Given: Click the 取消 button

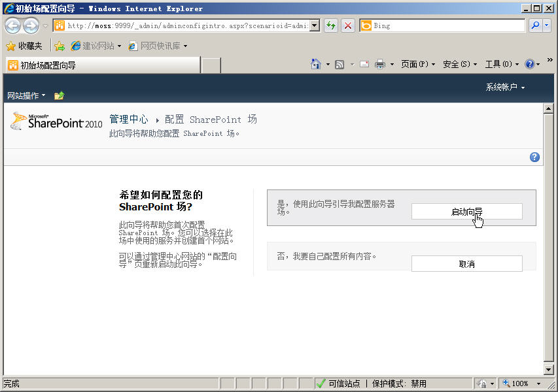Looking at the screenshot, I should pyautogui.click(x=466, y=264).
